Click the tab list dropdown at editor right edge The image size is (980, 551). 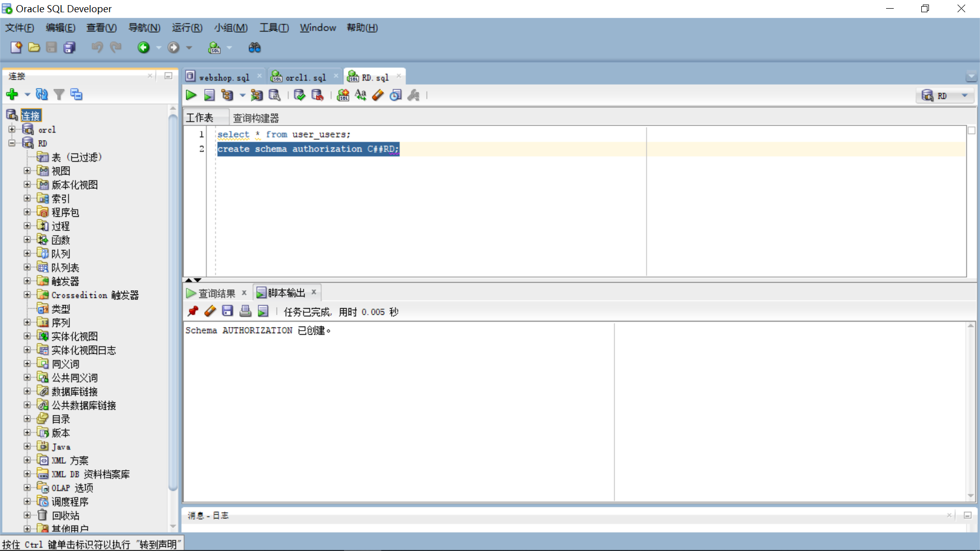pos(971,77)
